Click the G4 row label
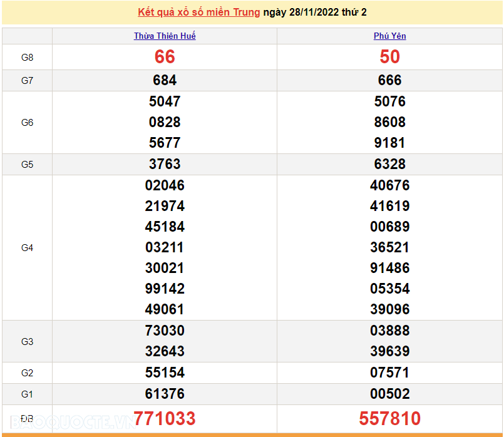The height and width of the screenshot is (437, 504). click(x=27, y=248)
